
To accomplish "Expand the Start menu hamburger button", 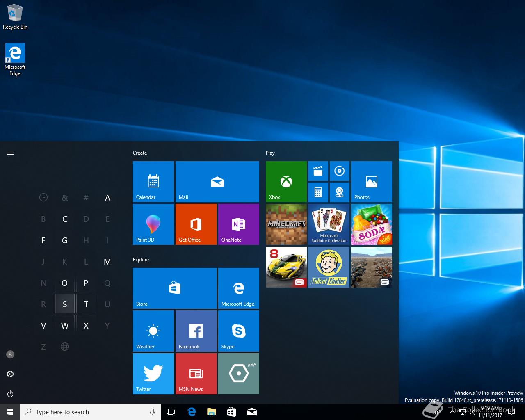I will [x=10, y=153].
